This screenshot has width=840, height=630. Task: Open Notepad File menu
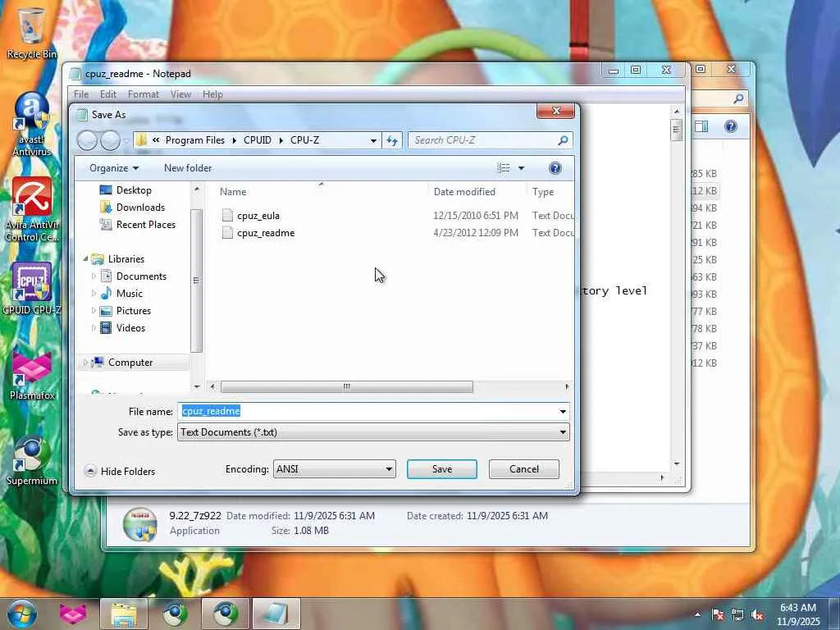[x=81, y=94]
